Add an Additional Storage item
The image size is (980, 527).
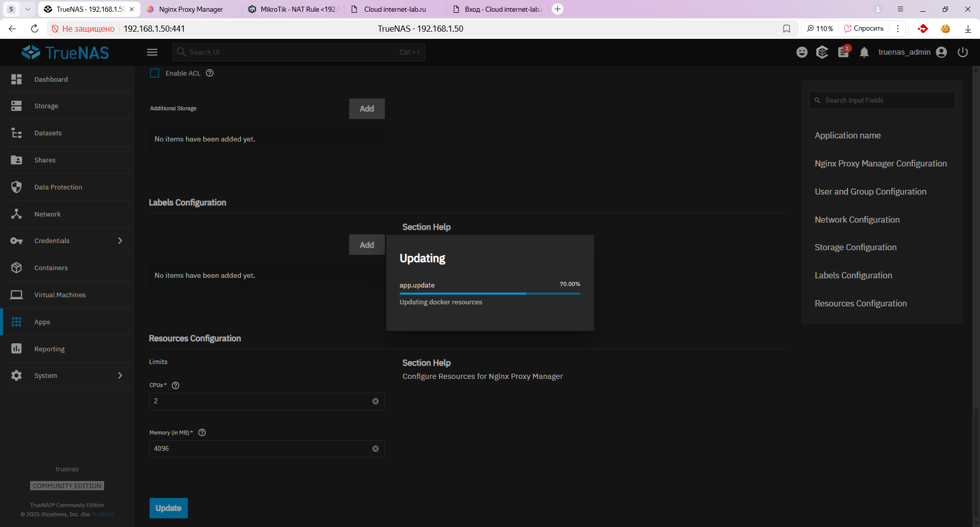(x=366, y=109)
